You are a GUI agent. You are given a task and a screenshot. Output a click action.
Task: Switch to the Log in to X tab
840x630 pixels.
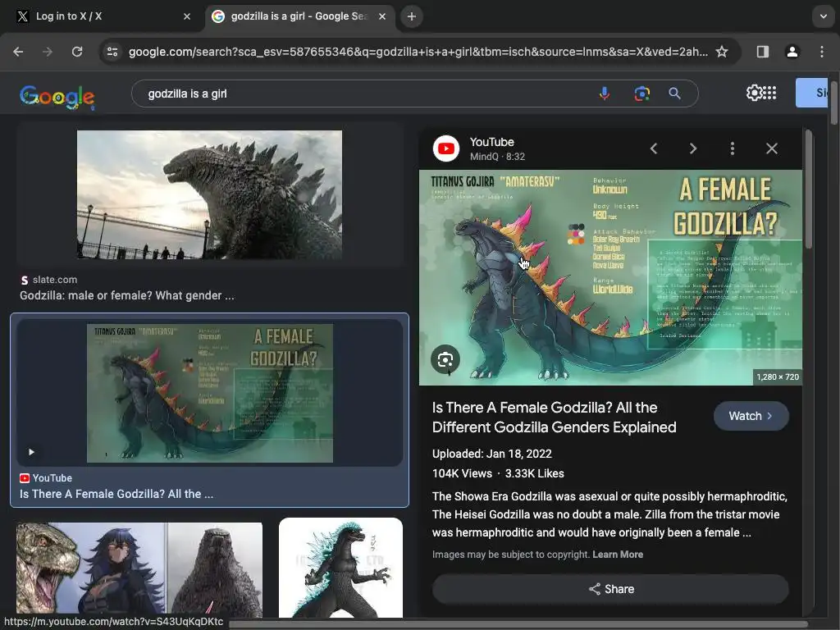(x=102, y=16)
